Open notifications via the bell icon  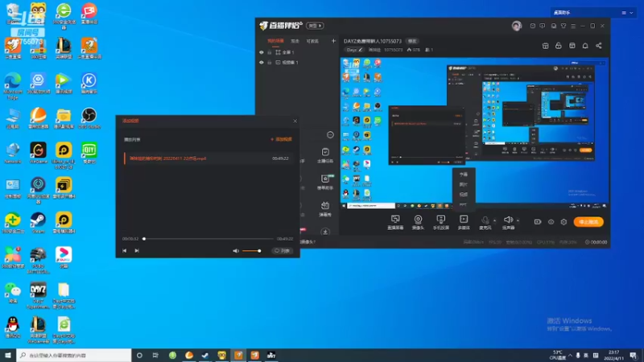585,46
